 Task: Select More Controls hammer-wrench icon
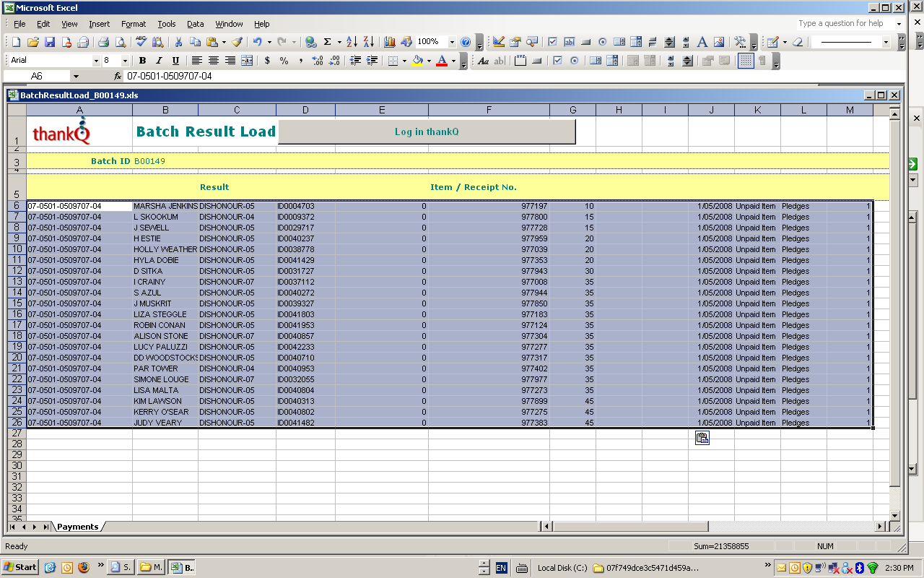(x=740, y=42)
